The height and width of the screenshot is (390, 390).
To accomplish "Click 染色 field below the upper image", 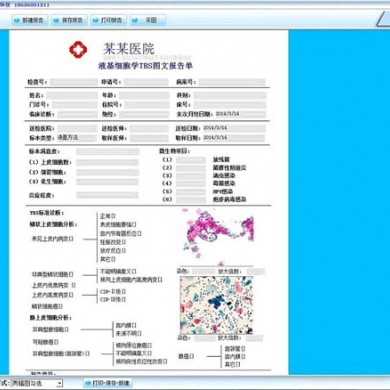I will 203,271.
